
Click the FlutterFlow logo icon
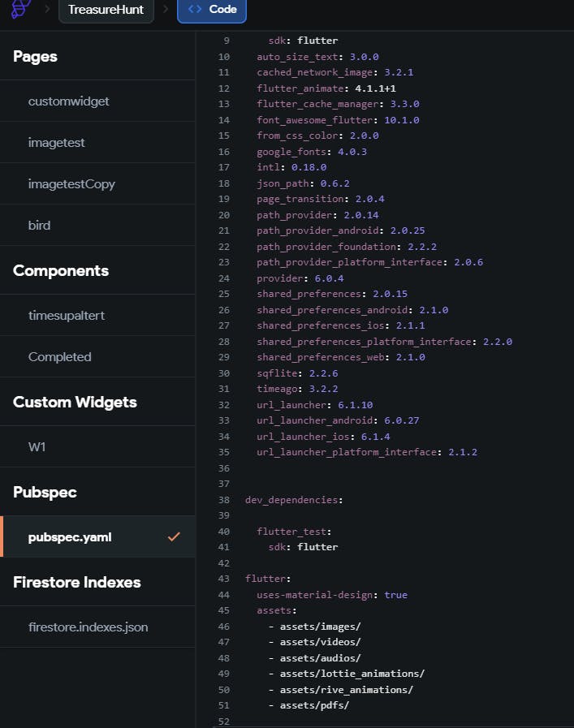[21, 8]
